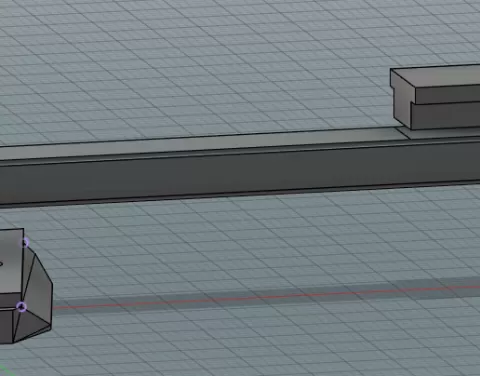Select the red axis line
Image resolution: width=480 pixels, height=376 pixels.
coord(267,296)
